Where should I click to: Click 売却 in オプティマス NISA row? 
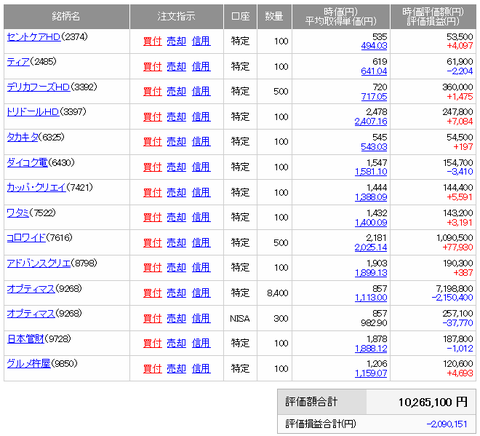(176, 319)
